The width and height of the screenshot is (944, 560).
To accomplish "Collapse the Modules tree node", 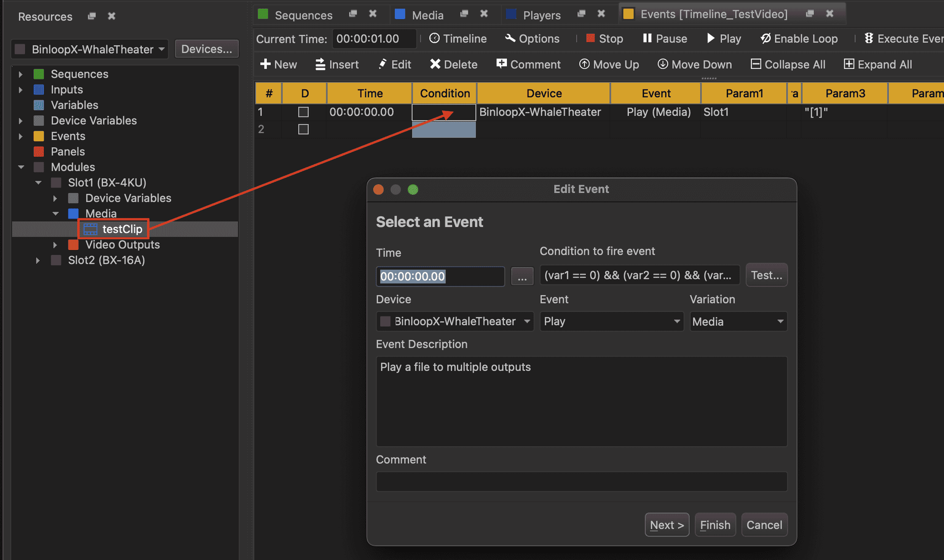I will point(21,167).
